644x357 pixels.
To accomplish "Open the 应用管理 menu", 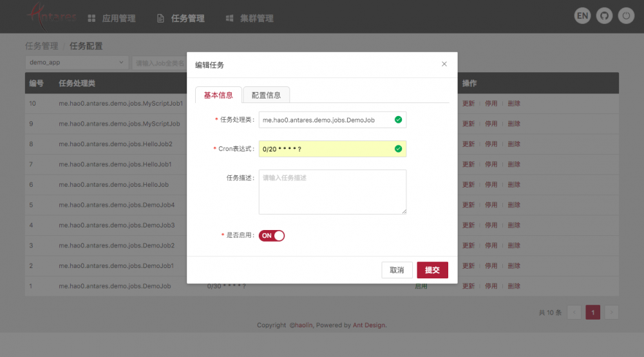I will (x=111, y=19).
